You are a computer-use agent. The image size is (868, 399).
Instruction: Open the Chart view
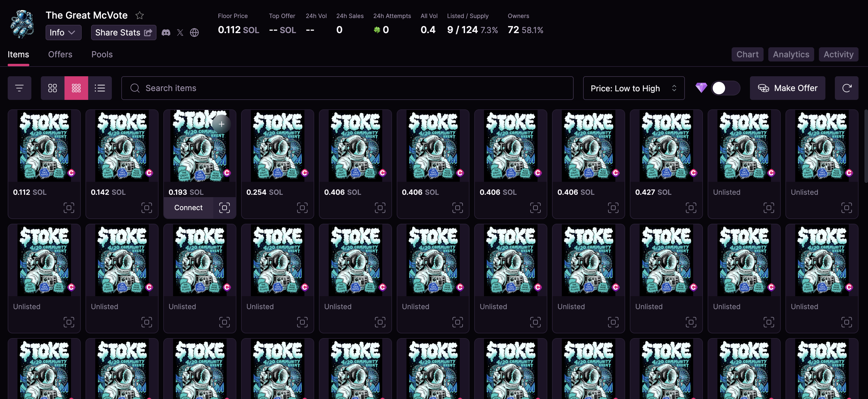(x=747, y=54)
